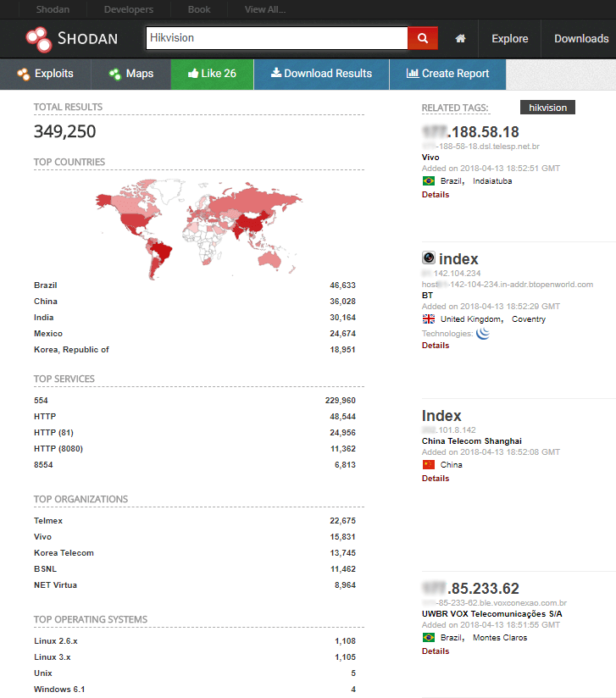Open the Downloads menu item
This screenshot has width=616, height=698.
[x=581, y=39]
